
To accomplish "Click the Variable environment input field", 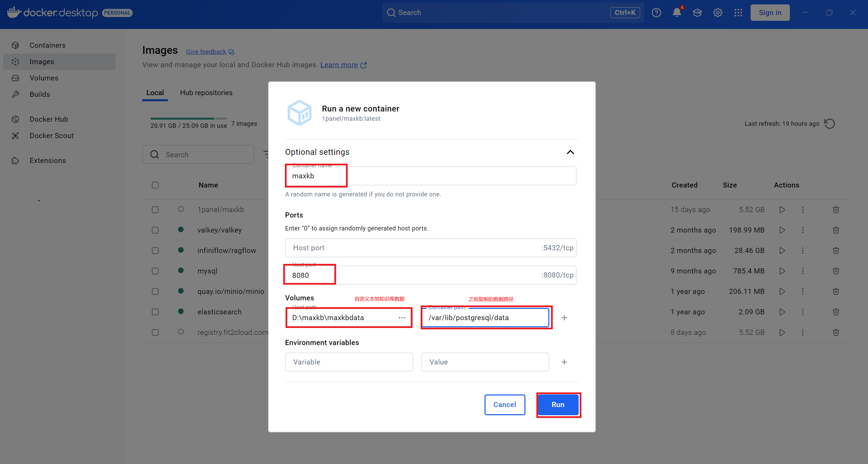I will point(349,362).
